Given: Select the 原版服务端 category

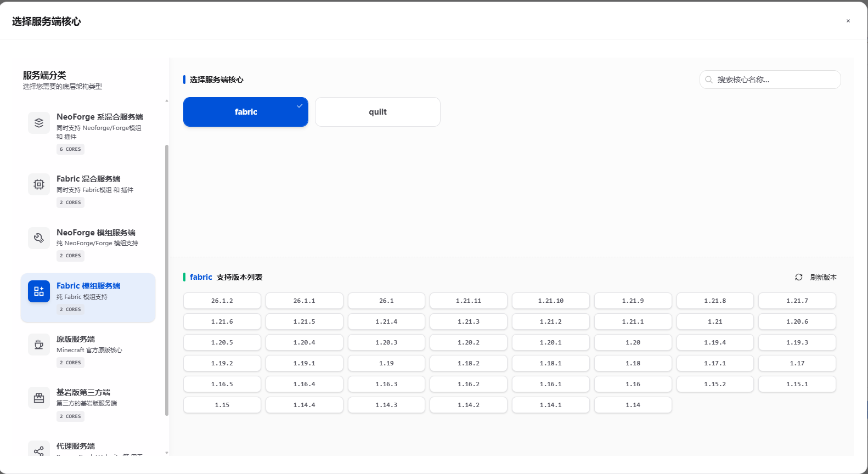Looking at the screenshot, I should coord(88,351).
